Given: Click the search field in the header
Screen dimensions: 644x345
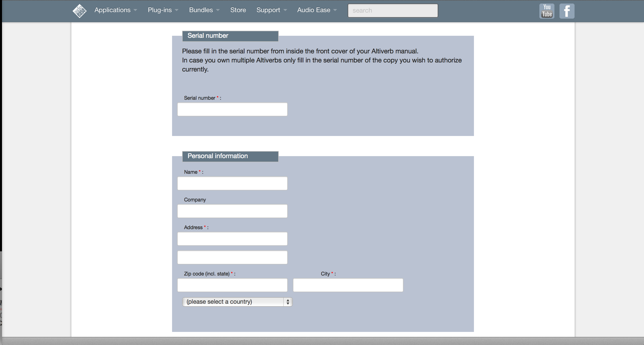Looking at the screenshot, I should tap(393, 11).
